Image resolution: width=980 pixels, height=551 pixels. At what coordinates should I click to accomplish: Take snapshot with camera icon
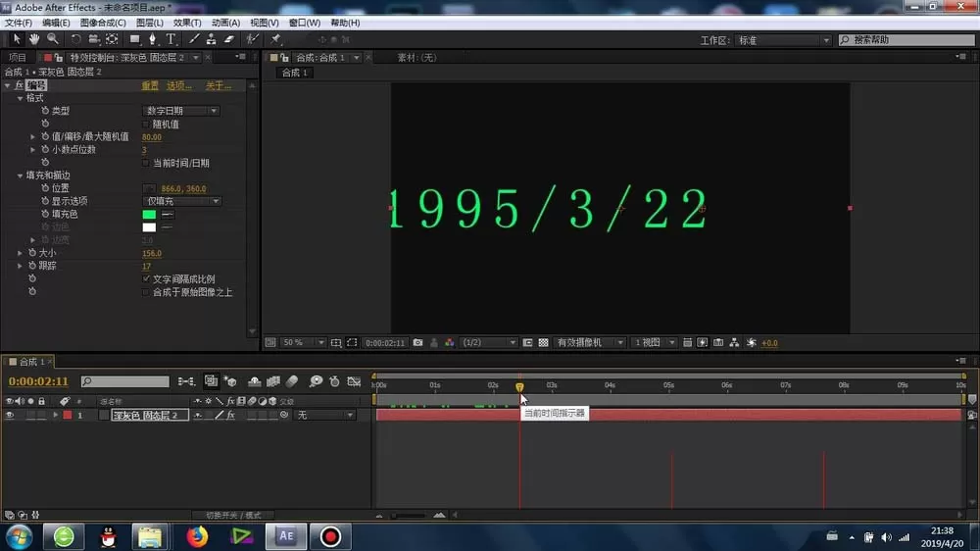tap(418, 343)
